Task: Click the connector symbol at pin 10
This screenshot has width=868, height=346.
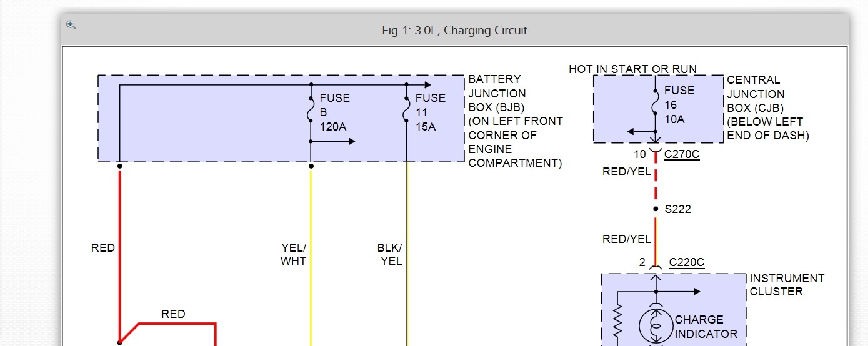Action: [655, 152]
